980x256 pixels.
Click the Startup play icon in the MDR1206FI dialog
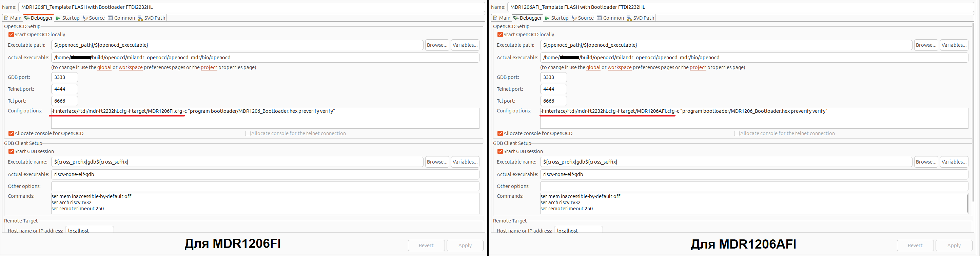pos(58,18)
